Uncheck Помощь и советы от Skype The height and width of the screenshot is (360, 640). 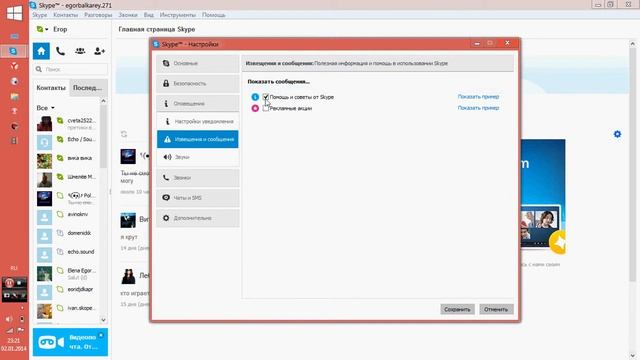(x=266, y=97)
